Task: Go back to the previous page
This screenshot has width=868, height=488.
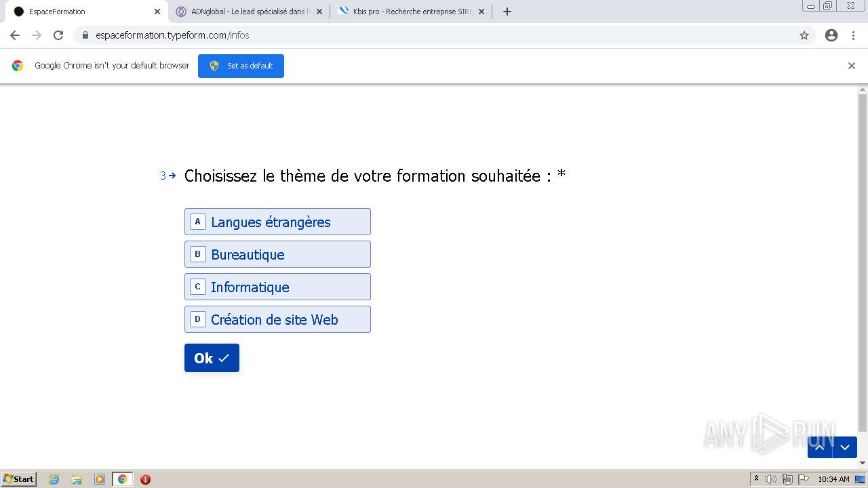Action: 15,35
